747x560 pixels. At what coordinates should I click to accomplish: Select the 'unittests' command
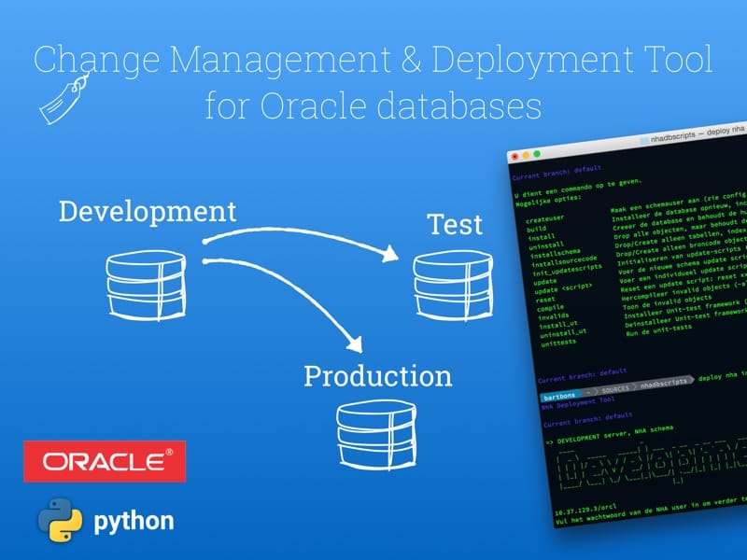click(x=558, y=343)
